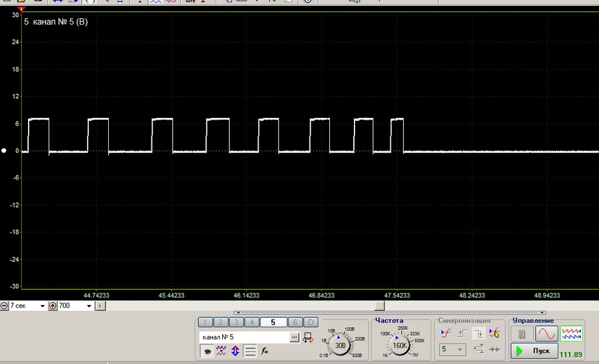The image size is (599, 364).
Task: Switch to channel tab 6
Action: (x=295, y=323)
